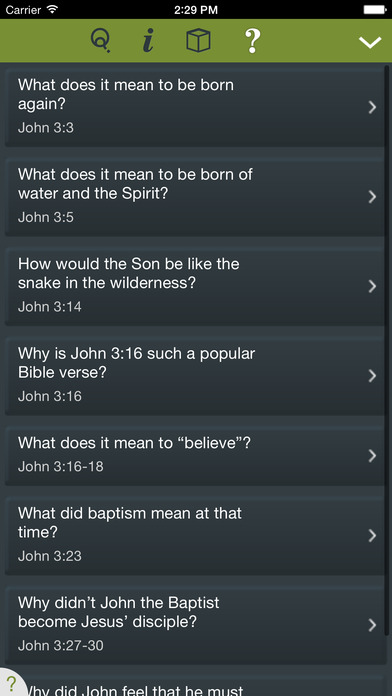Select the cube icon in top toolbar

[x=198, y=41]
